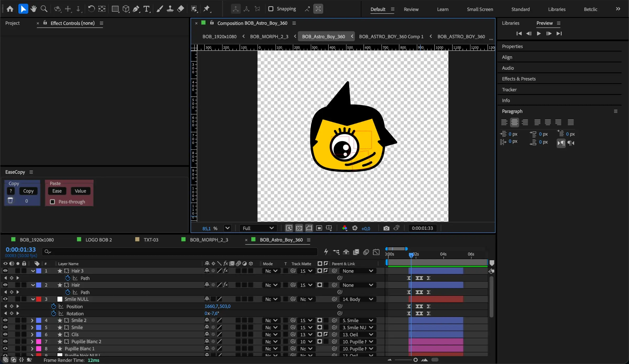Go to the Home screen icon
This screenshot has height=364, width=629.
tap(10, 9)
